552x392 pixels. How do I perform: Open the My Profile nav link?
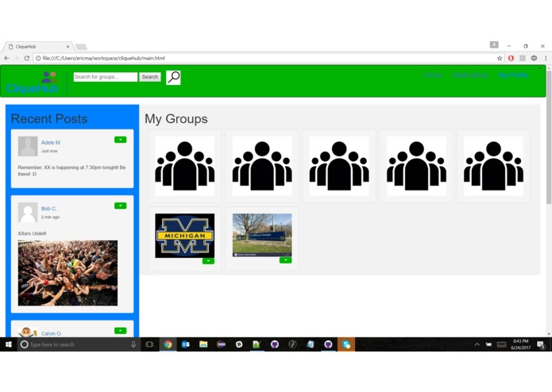(x=513, y=75)
